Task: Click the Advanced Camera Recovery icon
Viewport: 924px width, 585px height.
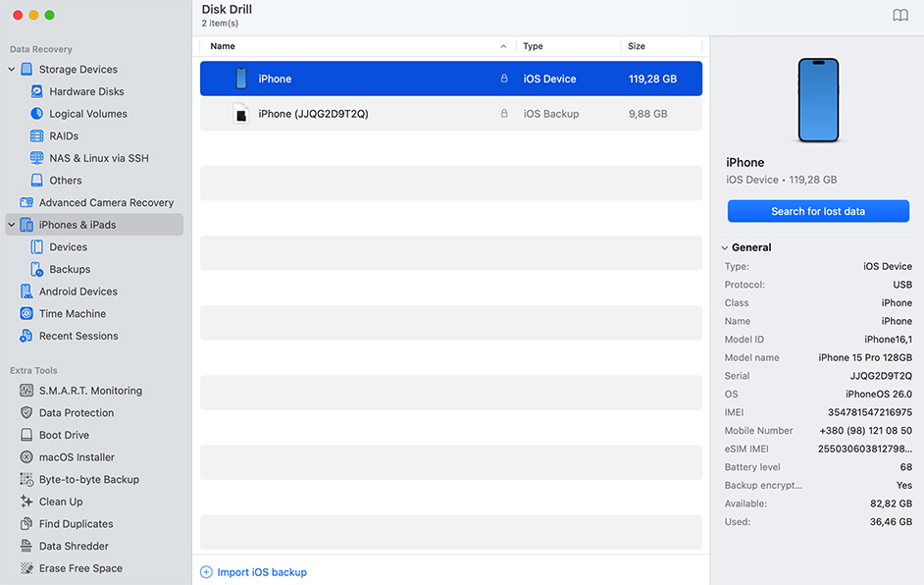Action: click(26, 202)
